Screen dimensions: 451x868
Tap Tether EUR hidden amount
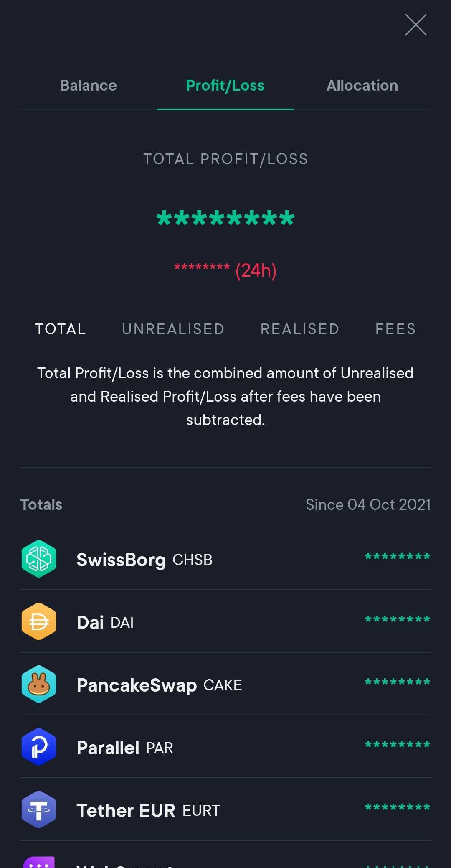tap(397, 807)
